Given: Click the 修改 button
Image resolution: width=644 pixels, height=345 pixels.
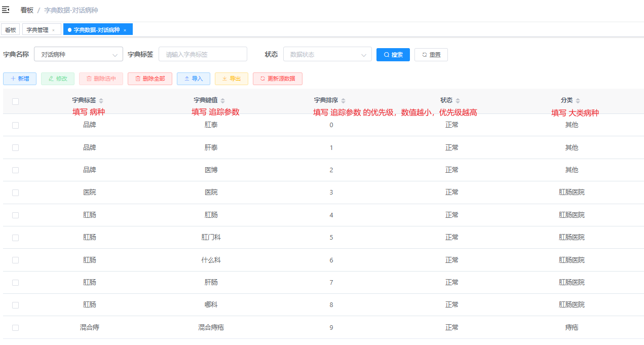Looking at the screenshot, I should (58, 79).
